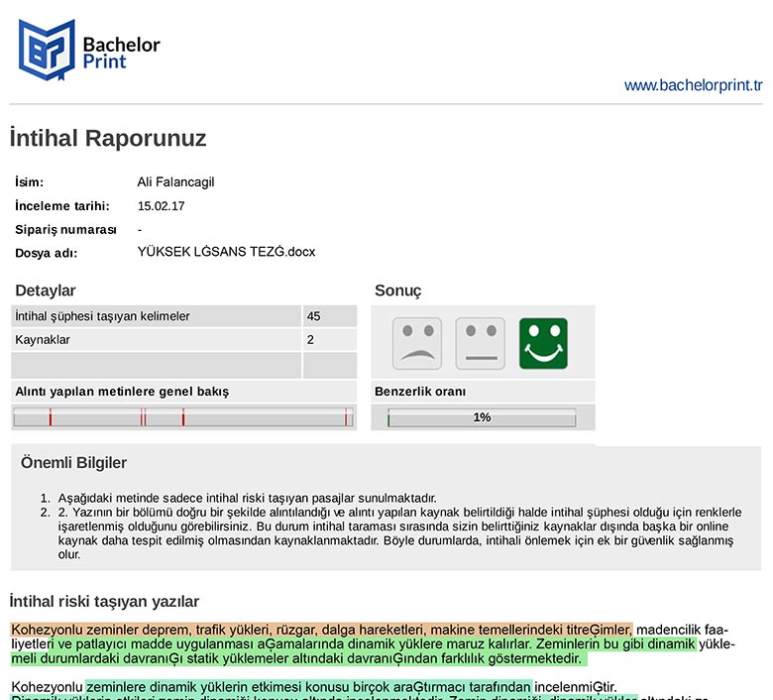Click the Kaynaklar count value 2
Viewport: 773px width, 700px height.
pyautogui.click(x=310, y=340)
